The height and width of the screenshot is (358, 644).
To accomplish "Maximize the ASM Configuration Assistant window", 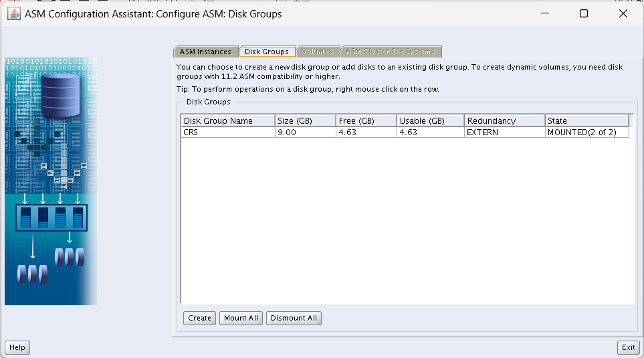I will pyautogui.click(x=584, y=13).
